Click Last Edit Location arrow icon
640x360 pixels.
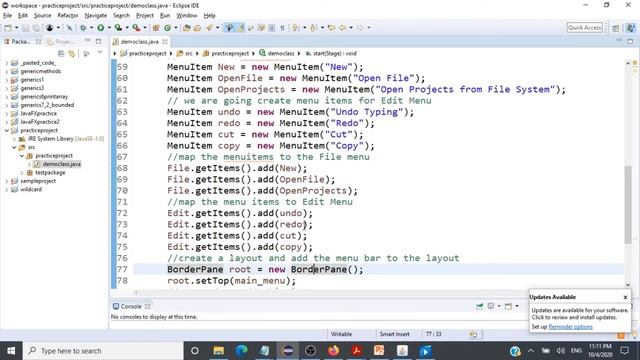pyautogui.click(x=331, y=28)
